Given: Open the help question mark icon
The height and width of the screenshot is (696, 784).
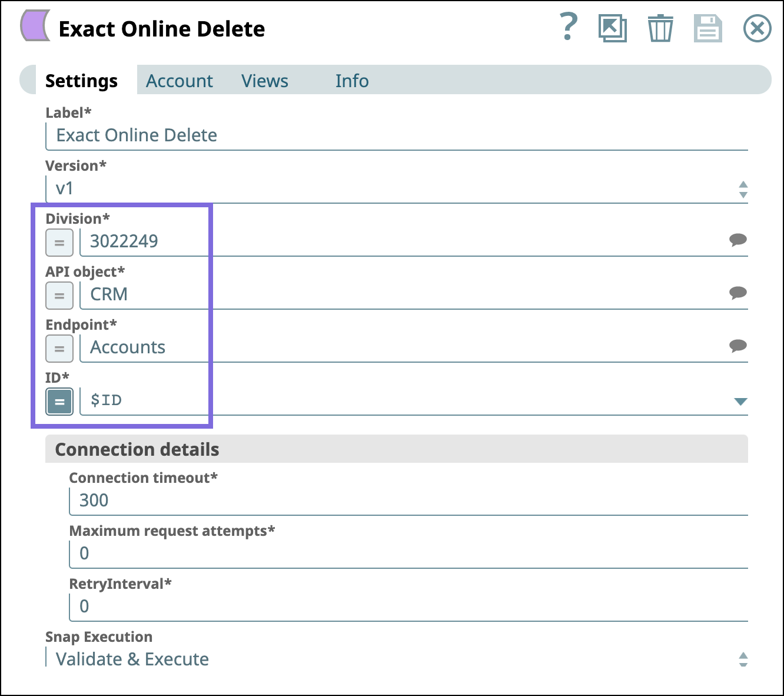Looking at the screenshot, I should click(568, 27).
